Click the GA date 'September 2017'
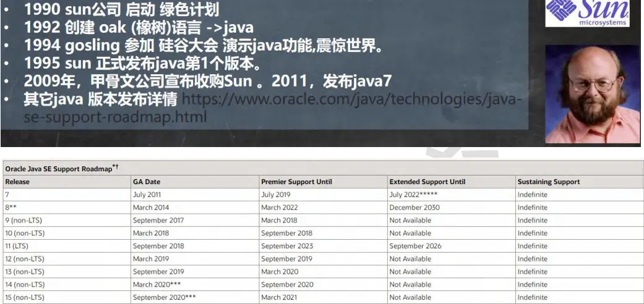Image resolution: width=644 pixels, height=304 pixels. click(x=158, y=221)
